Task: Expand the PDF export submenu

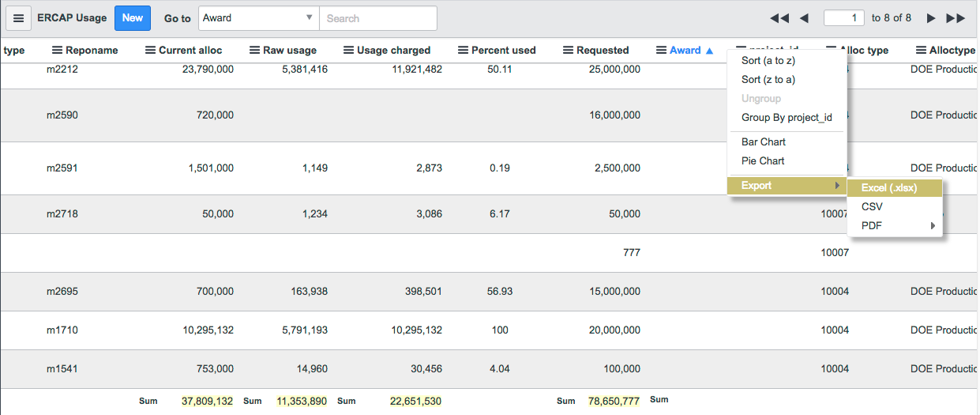Action: click(x=894, y=226)
